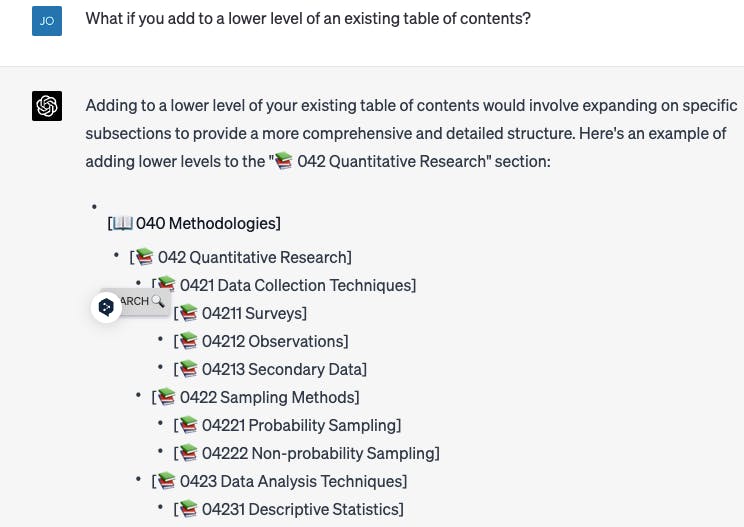Click books icon beside 04211 Surveys

click(x=188, y=313)
